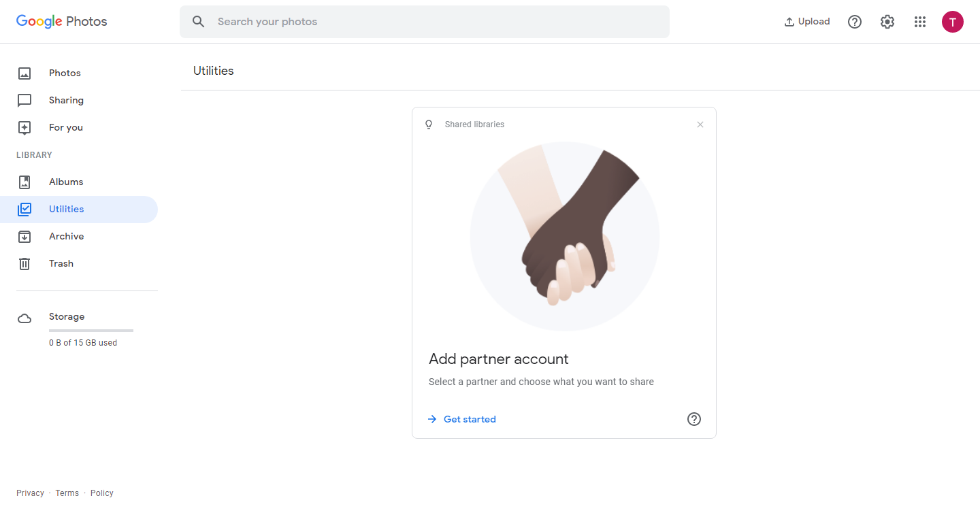Click the Search your photos field
This screenshot has width=980, height=515.
pos(425,22)
